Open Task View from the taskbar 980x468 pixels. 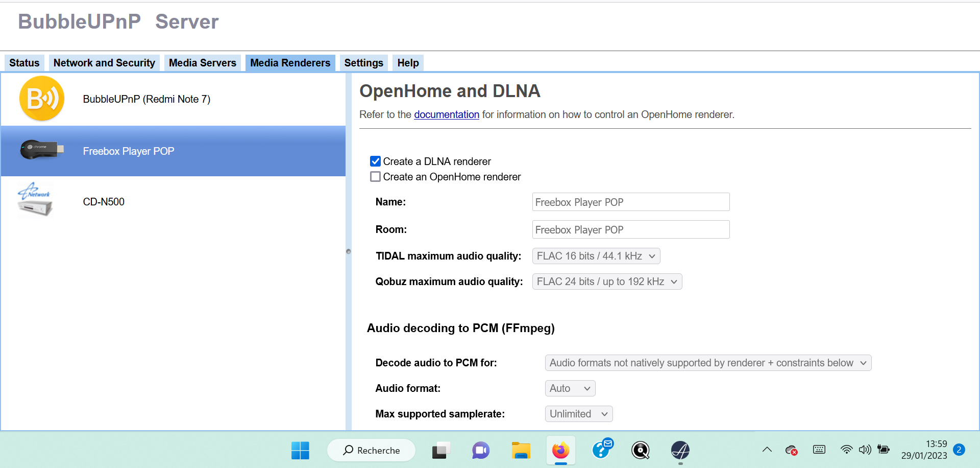pos(441,450)
